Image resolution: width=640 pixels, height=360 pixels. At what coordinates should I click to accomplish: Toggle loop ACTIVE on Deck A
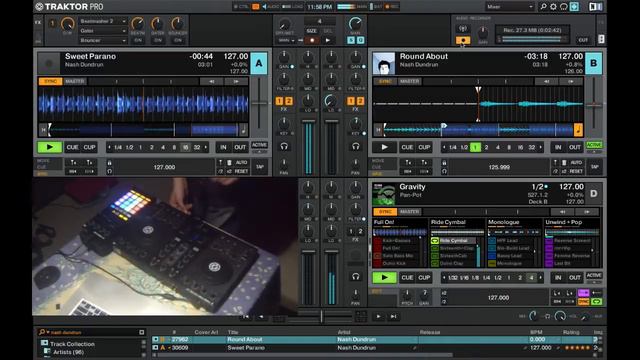259,145
